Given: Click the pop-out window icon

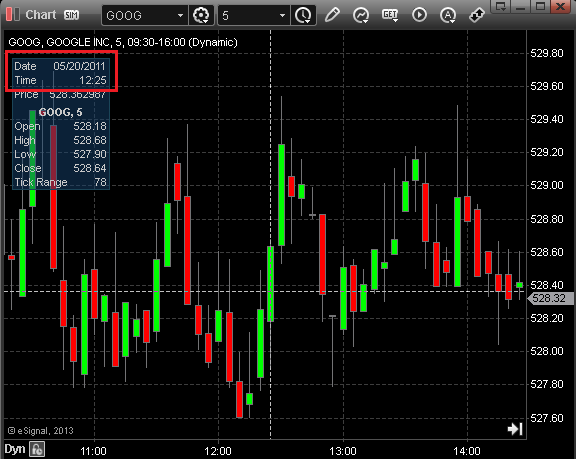Looking at the screenshot, I should coord(501,6).
